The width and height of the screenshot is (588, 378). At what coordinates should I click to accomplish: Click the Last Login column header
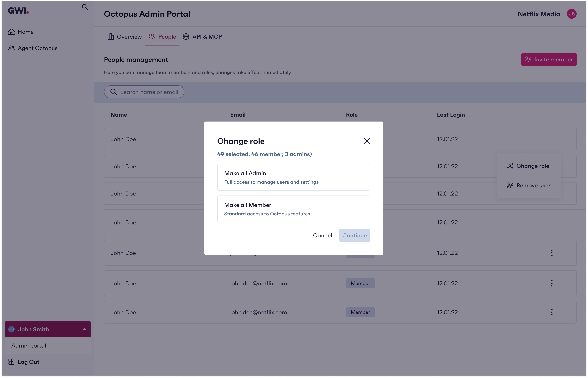point(451,115)
